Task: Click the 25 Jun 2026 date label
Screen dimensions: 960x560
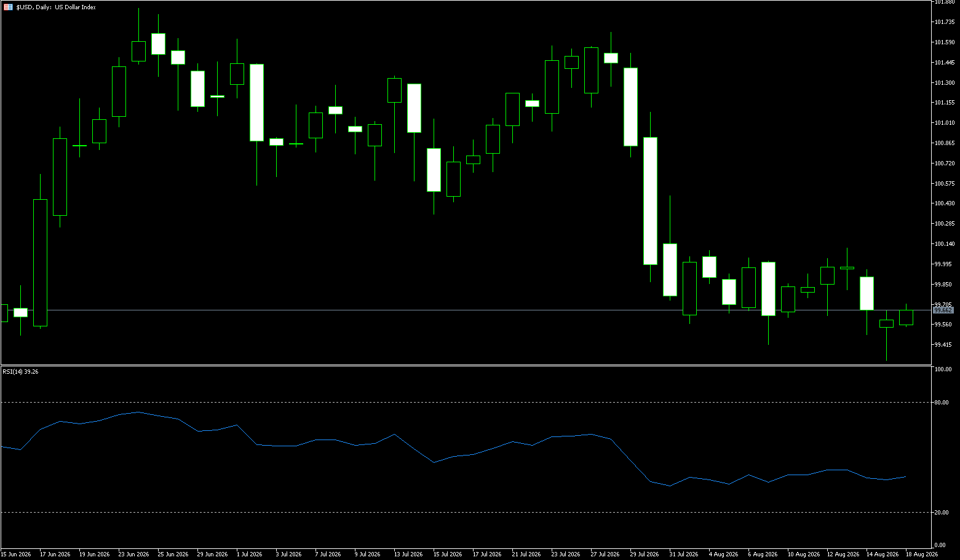Action: pyautogui.click(x=173, y=554)
